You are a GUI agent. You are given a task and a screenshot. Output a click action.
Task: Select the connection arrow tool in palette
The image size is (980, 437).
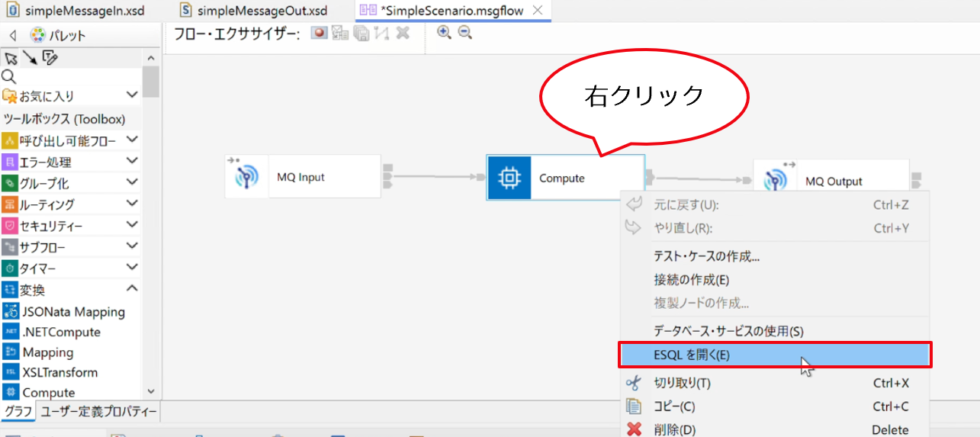pyautogui.click(x=29, y=58)
